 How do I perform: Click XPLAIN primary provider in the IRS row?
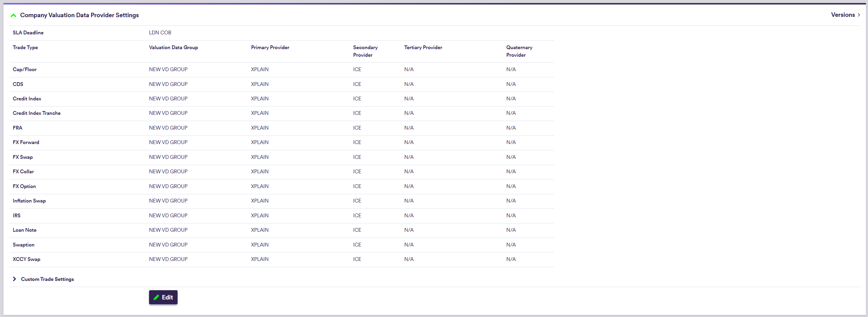click(260, 216)
